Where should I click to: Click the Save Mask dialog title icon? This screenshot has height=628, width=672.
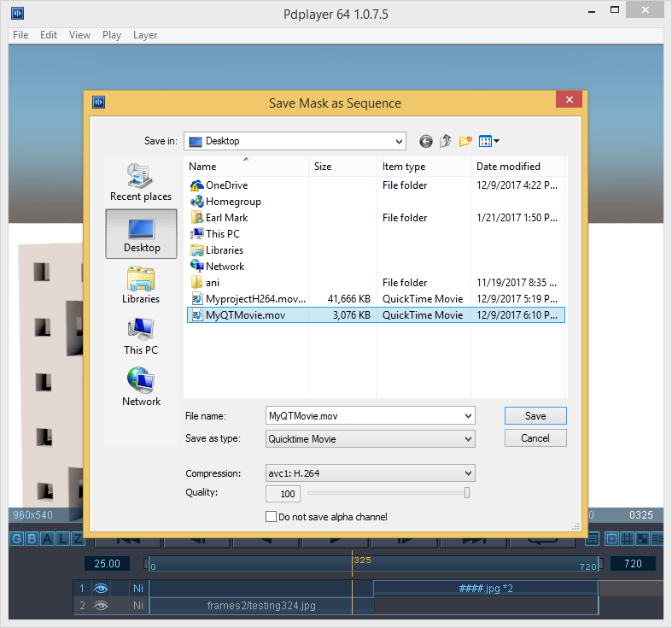coord(98,102)
